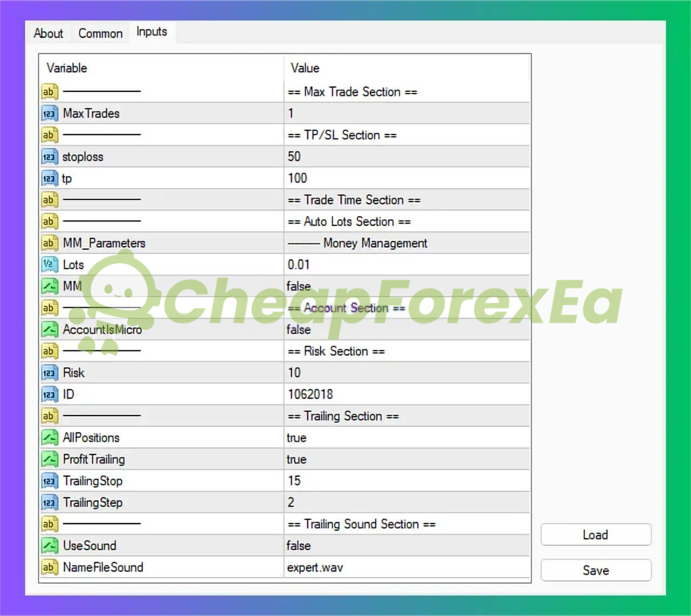Open the About tab
691x616 pixels.
tap(48, 33)
